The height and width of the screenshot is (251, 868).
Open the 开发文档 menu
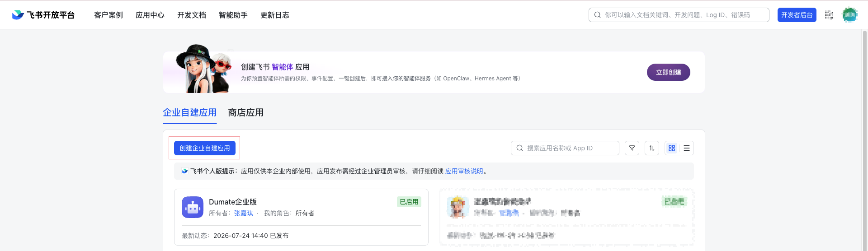pyautogui.click(x=192, y=15)
